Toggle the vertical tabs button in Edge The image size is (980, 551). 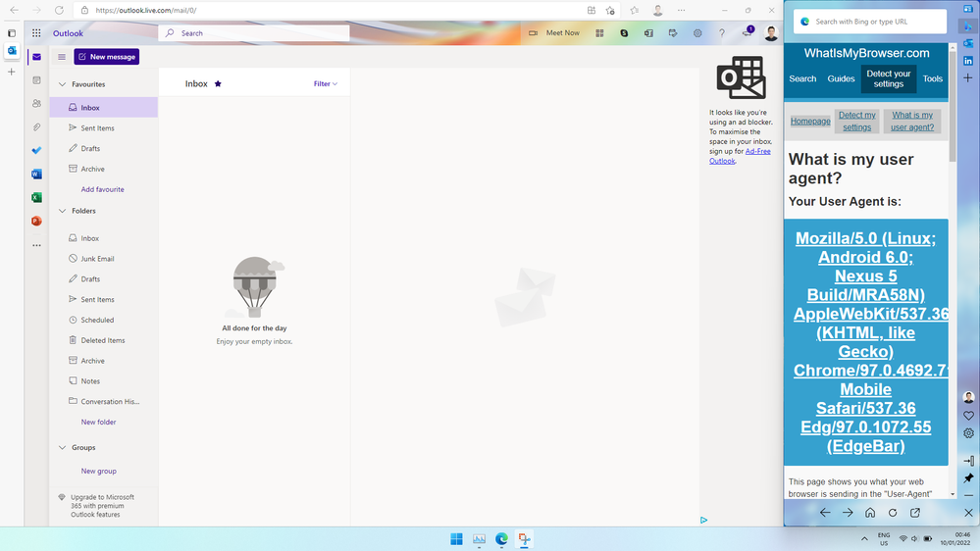tap(11, 33)
